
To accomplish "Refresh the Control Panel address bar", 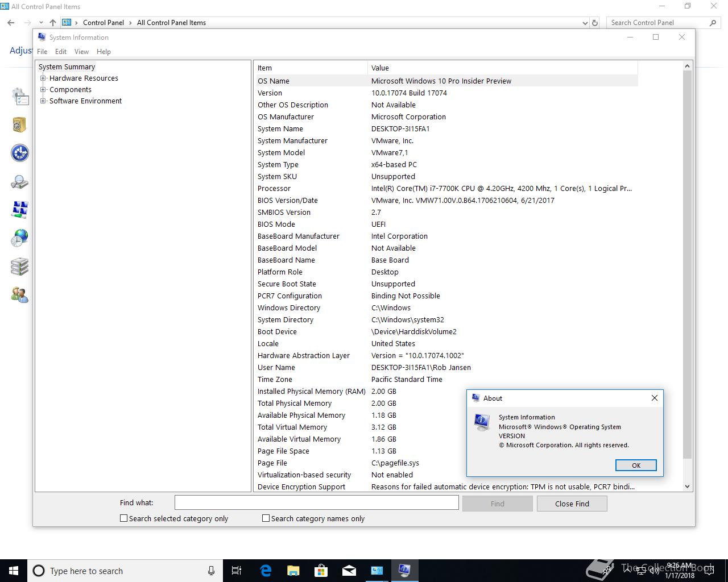I will 595,23.
